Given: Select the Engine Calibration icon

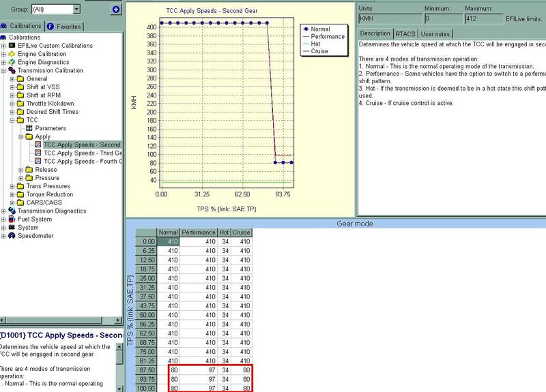Looking at the screenshot, I should click(x=12, y=54).
